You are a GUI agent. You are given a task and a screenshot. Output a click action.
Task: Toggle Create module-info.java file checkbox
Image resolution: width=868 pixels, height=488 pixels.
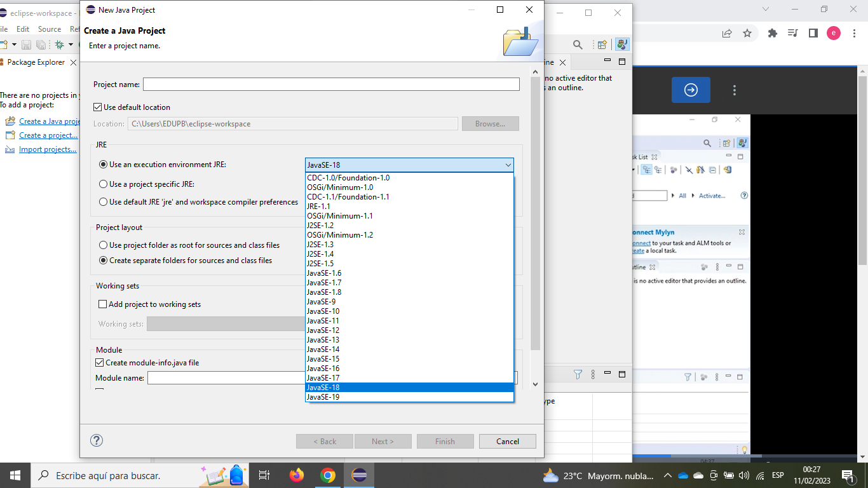tap(99, 363)
